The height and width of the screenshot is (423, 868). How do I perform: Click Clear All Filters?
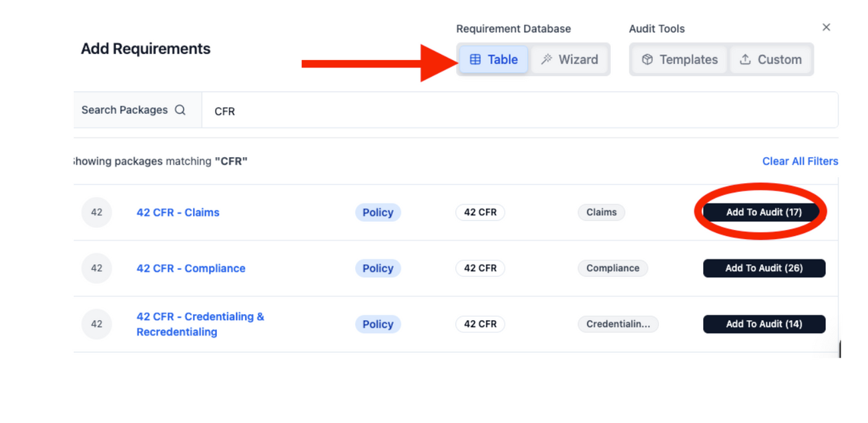tap(800, 161)
